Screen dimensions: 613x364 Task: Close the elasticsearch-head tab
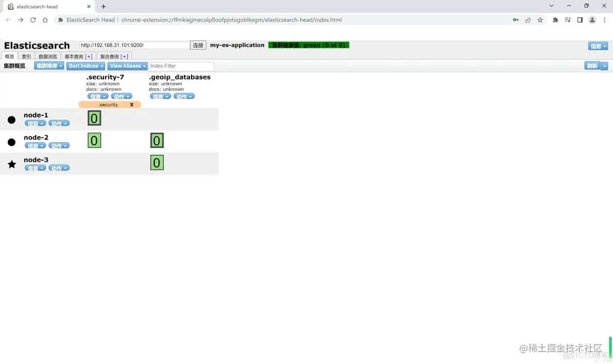pos(89,6)
